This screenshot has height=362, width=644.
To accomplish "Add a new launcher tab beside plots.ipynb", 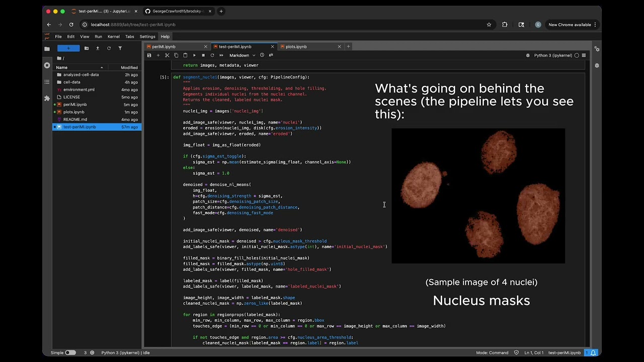I will (348, 47).
